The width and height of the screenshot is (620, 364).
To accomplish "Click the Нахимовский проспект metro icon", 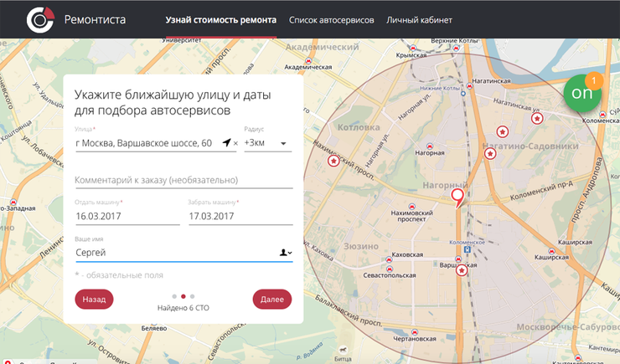I will coord(411,207).
